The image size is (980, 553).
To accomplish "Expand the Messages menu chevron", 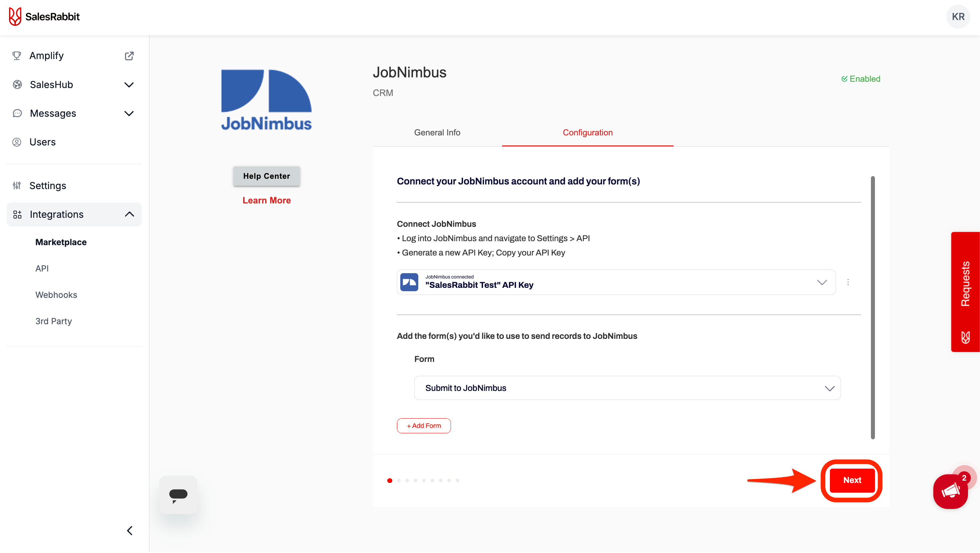I will 129,113.
